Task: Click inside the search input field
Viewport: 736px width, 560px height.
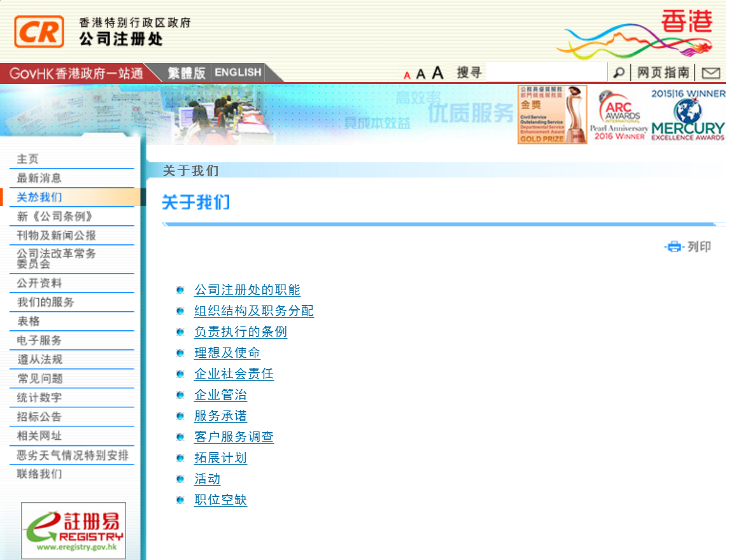Action: [546, 72]
